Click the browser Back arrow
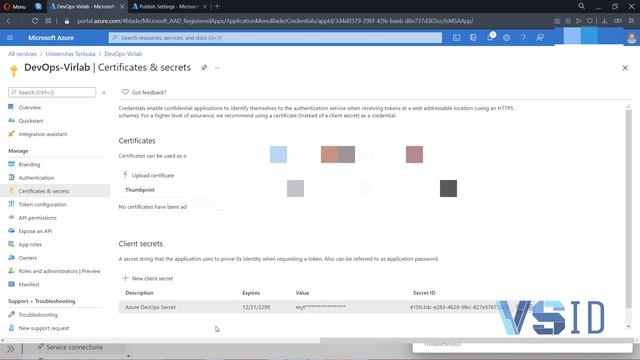This screenshot has height=360, width=640. pos(8,21)
